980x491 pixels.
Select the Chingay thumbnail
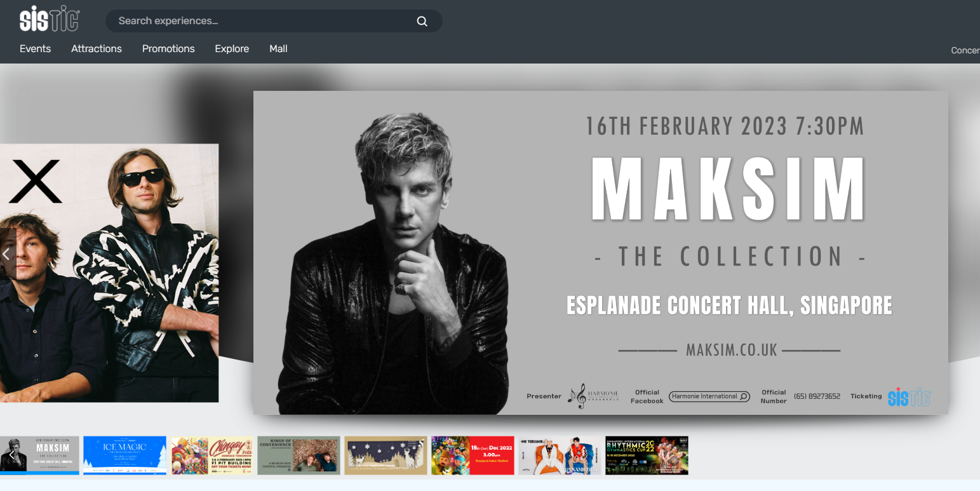pos(212,455)
